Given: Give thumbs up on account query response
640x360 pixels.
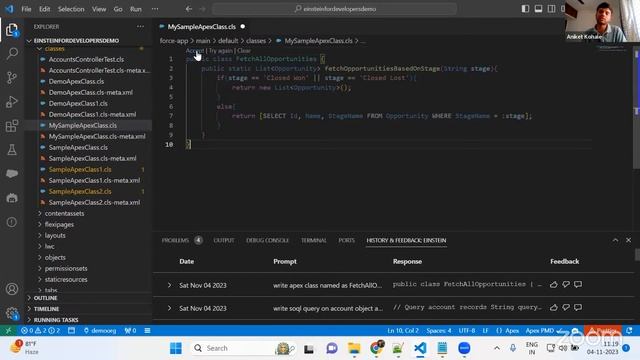Looking at the screenshot, I should [553, 307].
